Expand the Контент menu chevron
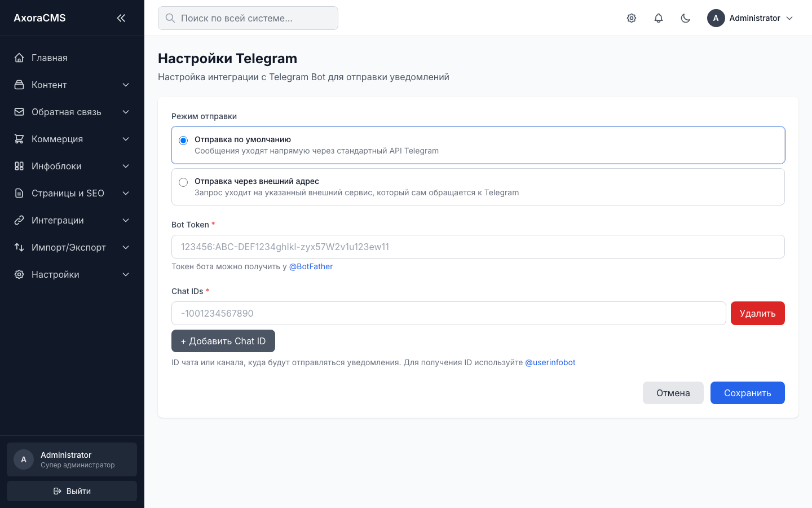The image size is (812, 508). click(126, 85)
